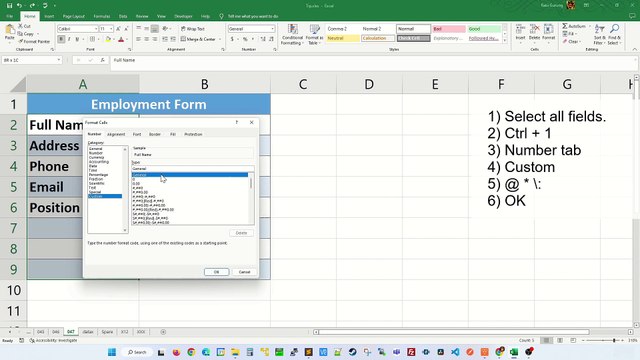Click Delete button in Format Cells dialog
This screenshot has height=360, width=640.
tap(241, 233)
